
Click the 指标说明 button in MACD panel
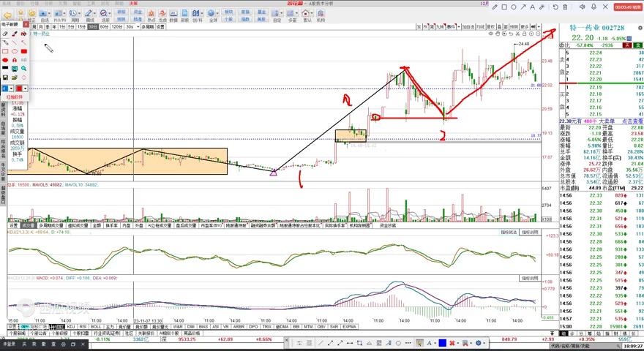530,278
